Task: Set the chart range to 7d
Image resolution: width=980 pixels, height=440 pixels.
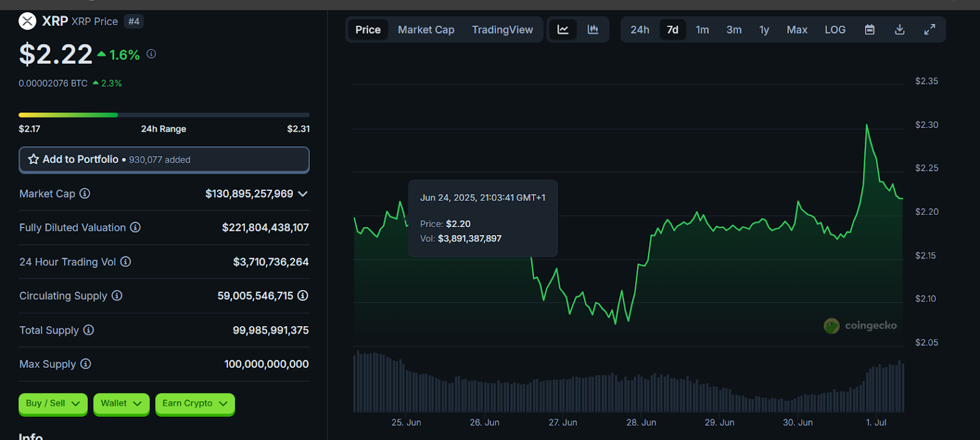Action: click(673, 29)
